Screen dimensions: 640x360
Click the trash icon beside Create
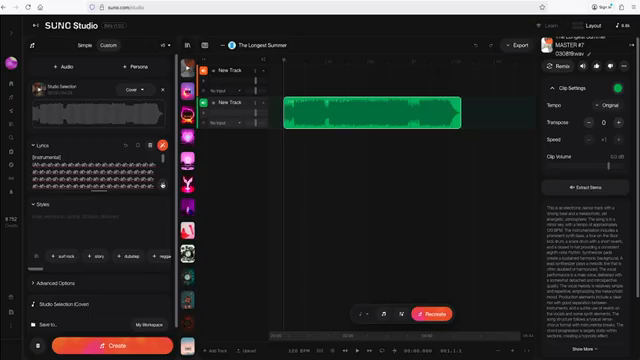38,346
